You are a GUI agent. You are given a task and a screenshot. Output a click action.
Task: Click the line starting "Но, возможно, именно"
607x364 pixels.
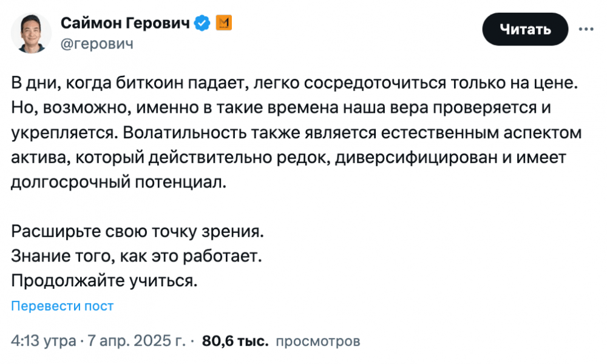pos(284,108)
